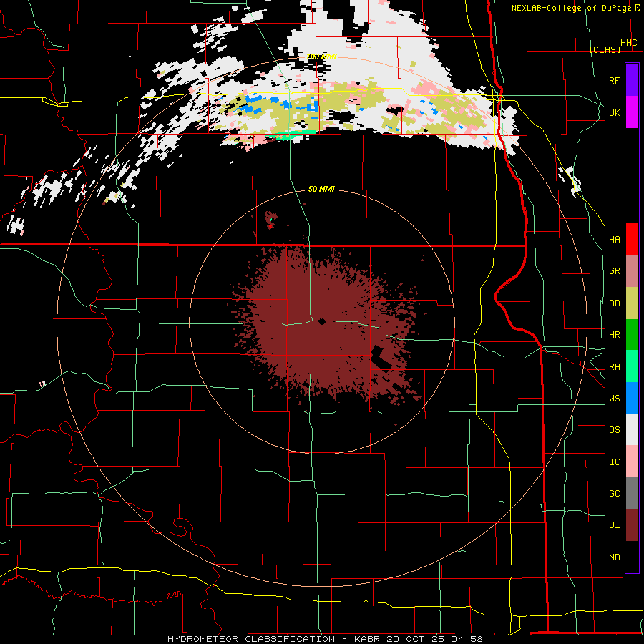Click the '50 NMI' range ring label
The height and width of the screenshot is (644, 644).
(321, 189)
